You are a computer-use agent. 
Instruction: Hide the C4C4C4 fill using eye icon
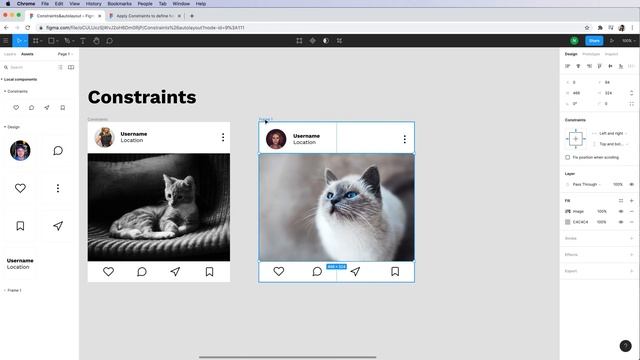[621, 222]
